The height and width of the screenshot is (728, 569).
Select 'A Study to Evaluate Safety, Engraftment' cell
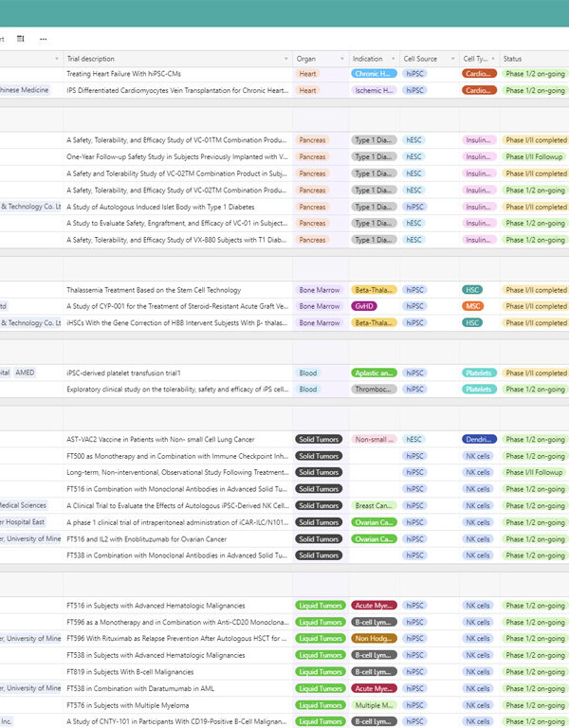pos(178,224)
